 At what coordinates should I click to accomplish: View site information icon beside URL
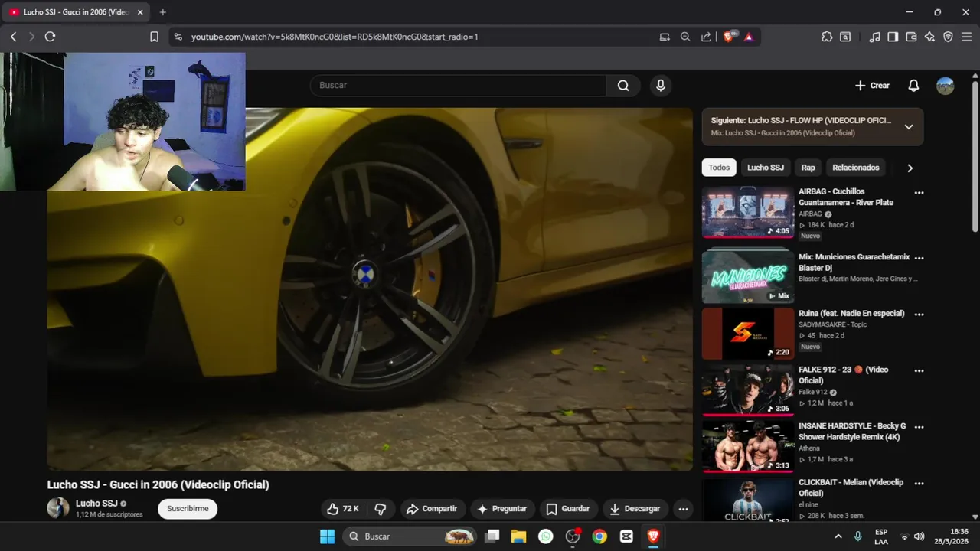coord(178,37)
